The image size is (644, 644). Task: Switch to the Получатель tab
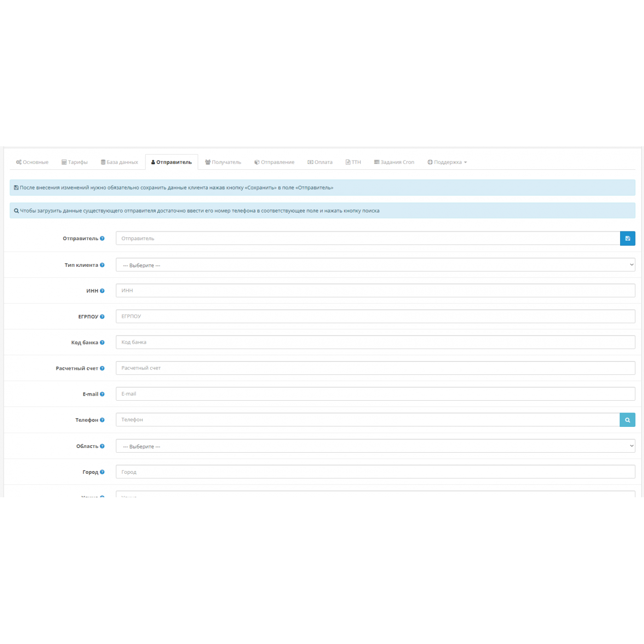pyautogui.click(x=223, y=162)
